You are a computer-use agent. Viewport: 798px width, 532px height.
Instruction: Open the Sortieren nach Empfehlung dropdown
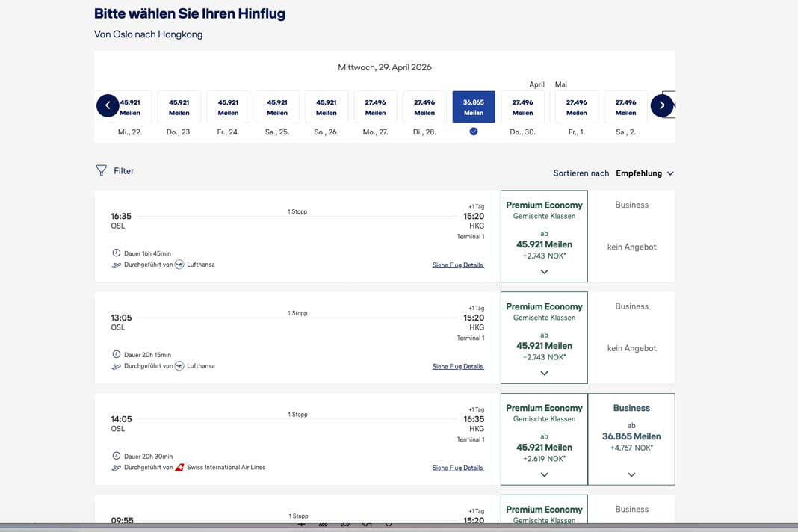click(x=645, y=173)
